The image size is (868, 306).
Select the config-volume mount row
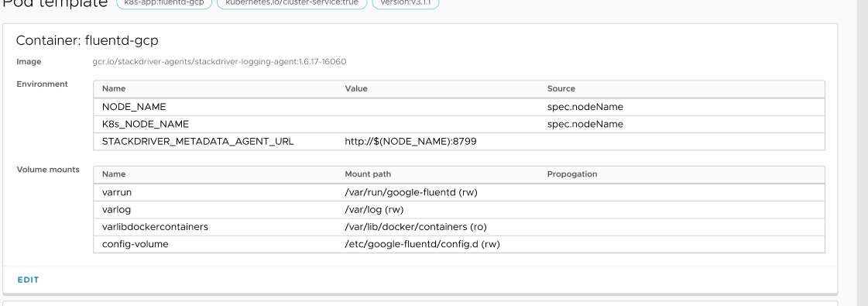click(x=459, y=243)
